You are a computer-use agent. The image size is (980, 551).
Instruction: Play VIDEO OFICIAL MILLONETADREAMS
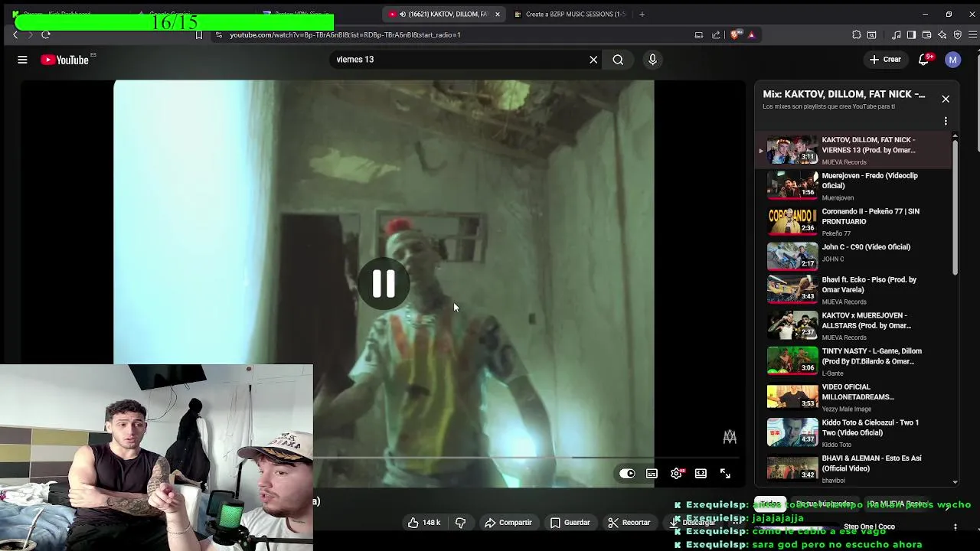[x=854, y=397]
